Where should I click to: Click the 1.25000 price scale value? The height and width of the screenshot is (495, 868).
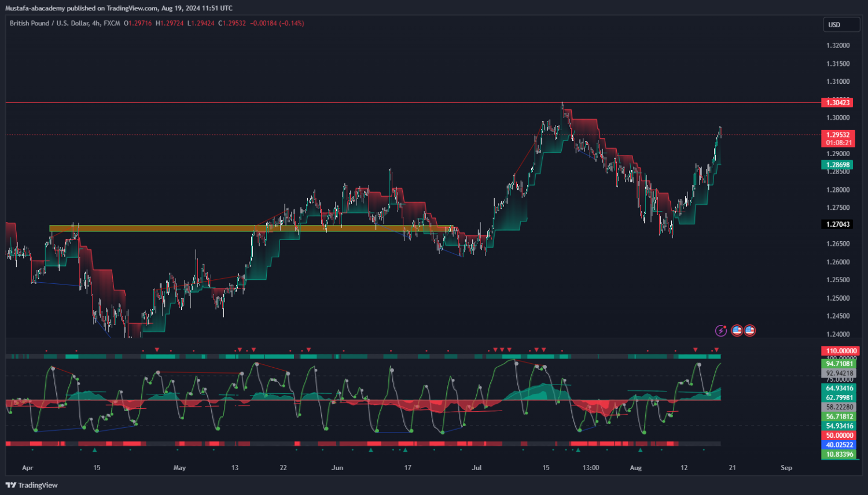click(x=838, y=298)
